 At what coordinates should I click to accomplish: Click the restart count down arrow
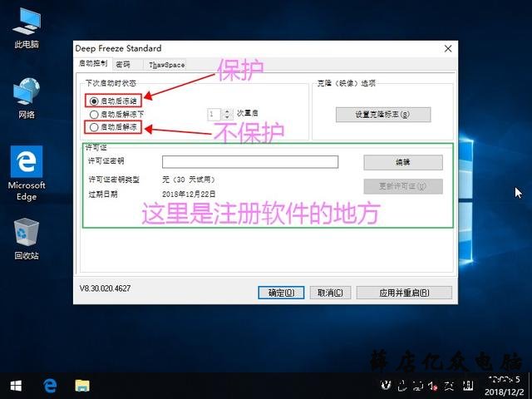227,117
